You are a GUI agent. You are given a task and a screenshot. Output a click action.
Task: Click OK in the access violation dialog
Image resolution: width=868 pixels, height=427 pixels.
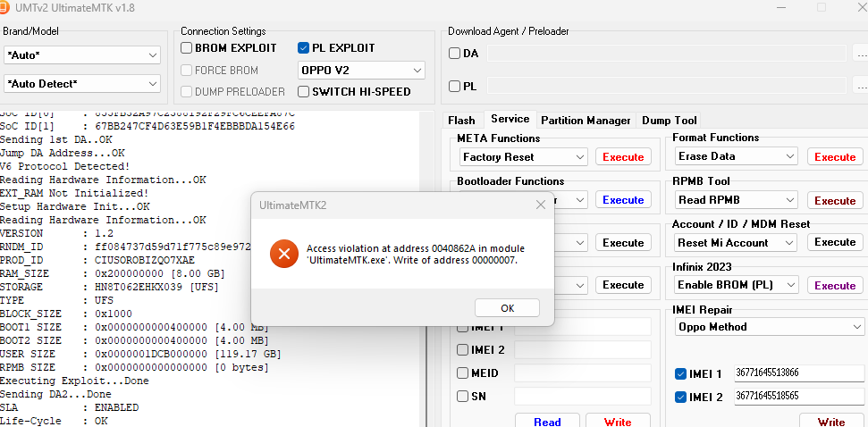[x=507, y=308]
